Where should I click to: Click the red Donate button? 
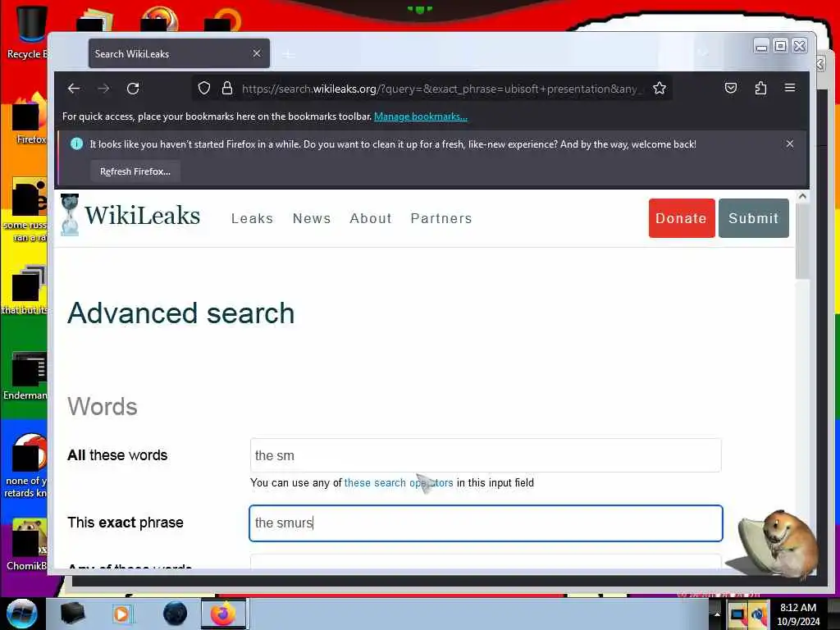682,218
